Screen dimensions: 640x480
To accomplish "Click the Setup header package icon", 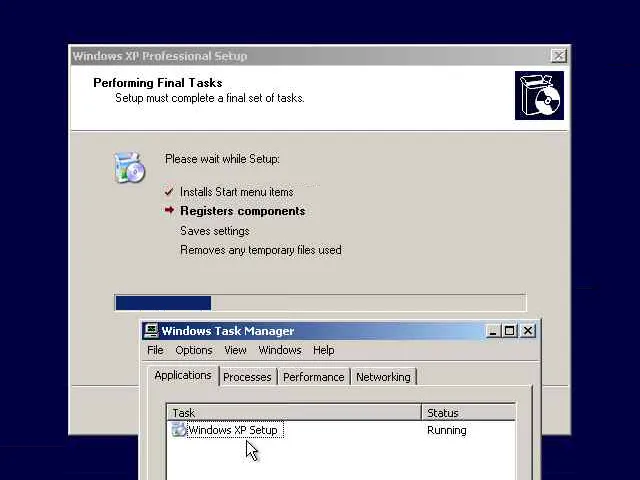I will point(539,96).
